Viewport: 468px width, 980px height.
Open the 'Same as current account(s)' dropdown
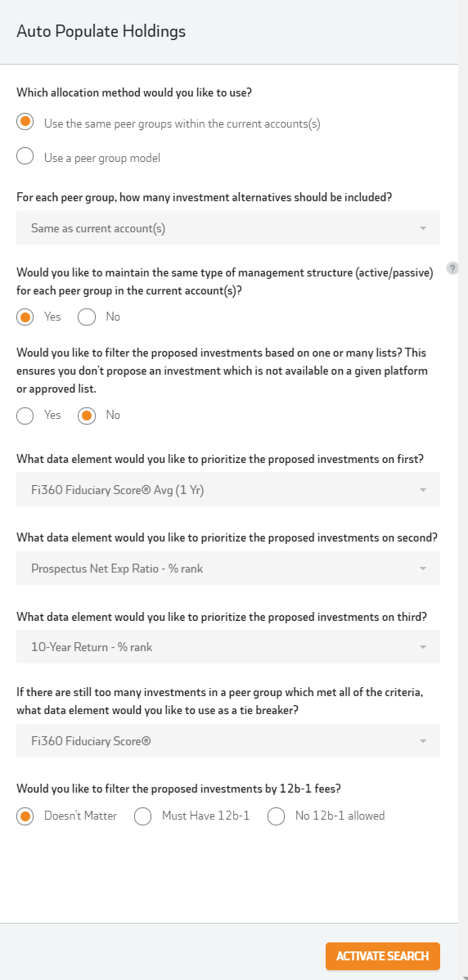(x=228, y=227)
